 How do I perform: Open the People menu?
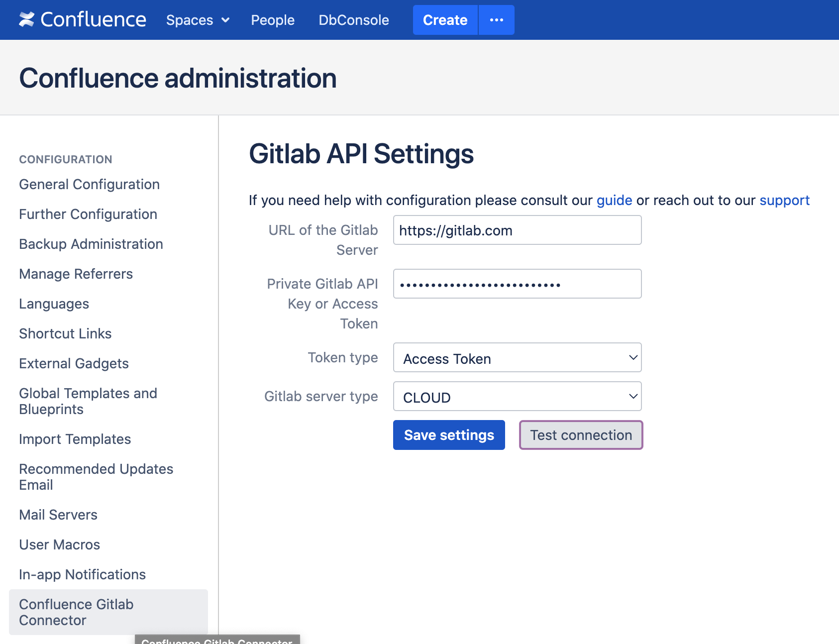tap(273, 20)
